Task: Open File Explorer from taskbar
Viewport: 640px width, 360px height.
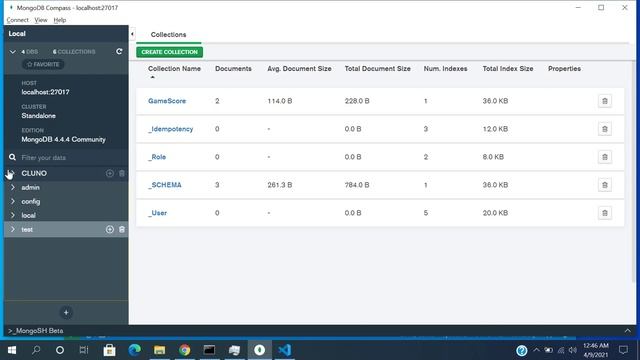Action: pyautogui.click(x=159, y=350)
